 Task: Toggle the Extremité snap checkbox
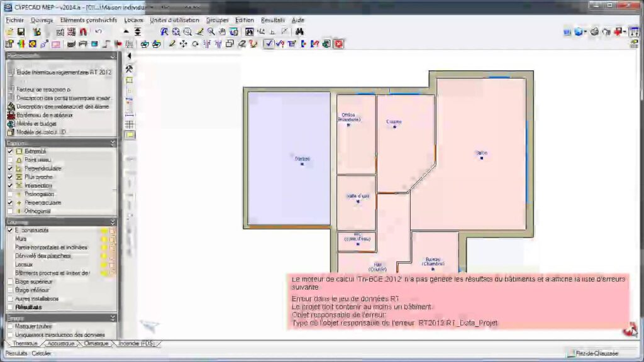coord(10,151)
